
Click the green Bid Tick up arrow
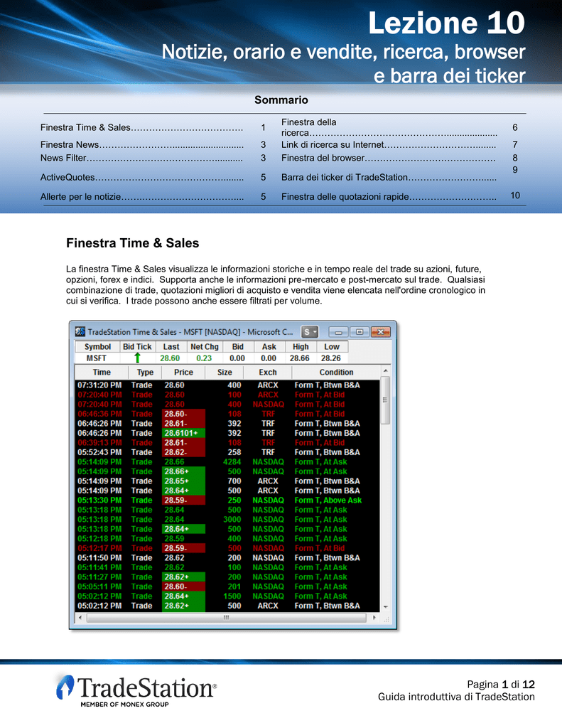point(137,358)
